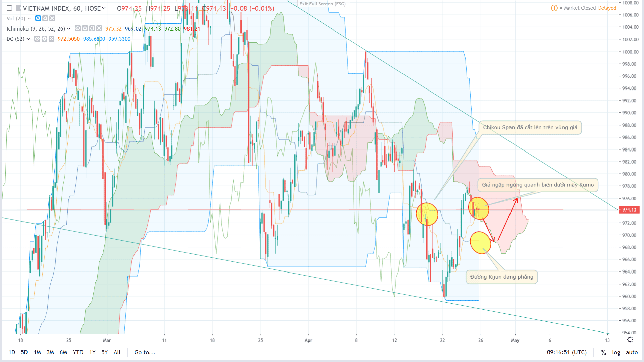Select the 1Y time range
644x362 pixels.
click(92, 352)
